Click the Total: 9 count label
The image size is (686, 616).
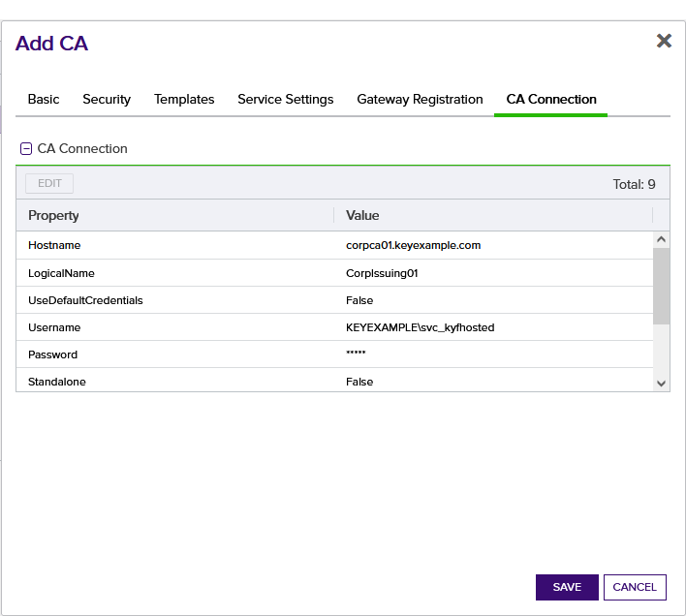pyautogui.click(x=634, y=184)
